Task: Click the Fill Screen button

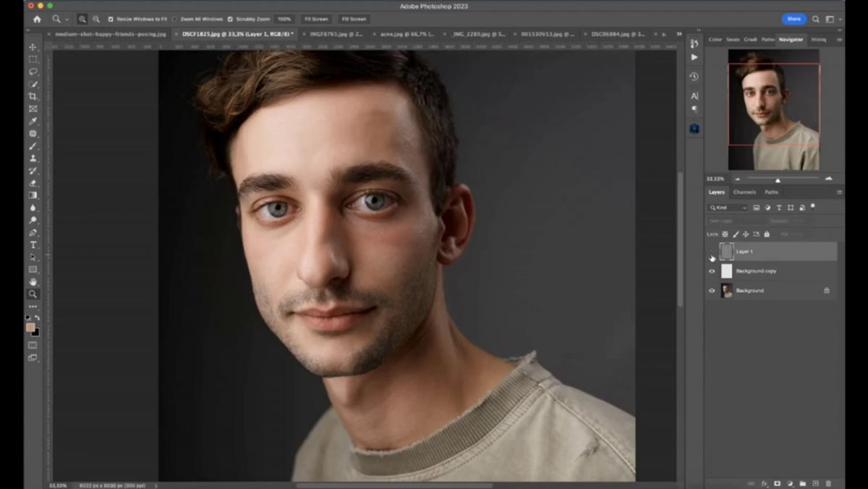Action: (354, 19)
